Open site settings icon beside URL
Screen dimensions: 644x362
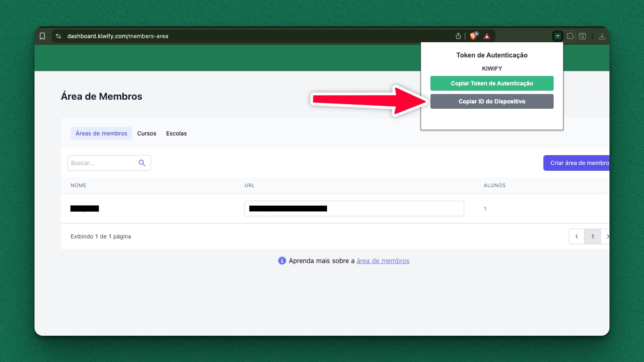(x=58, y=36)
